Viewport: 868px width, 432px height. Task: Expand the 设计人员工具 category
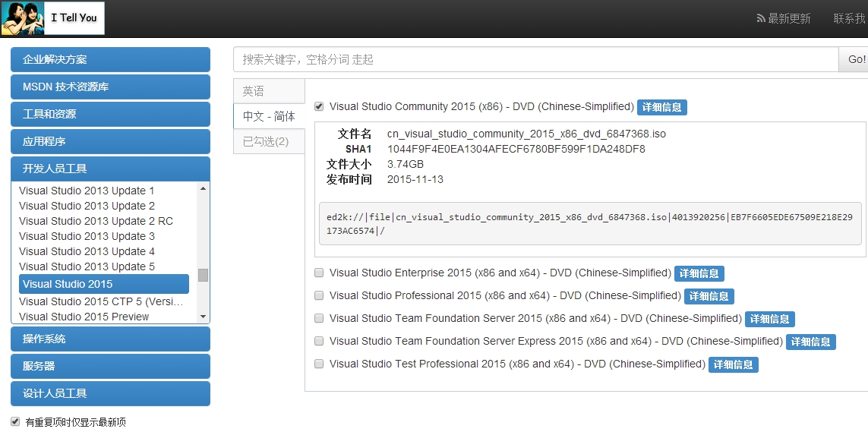(110, 394)
